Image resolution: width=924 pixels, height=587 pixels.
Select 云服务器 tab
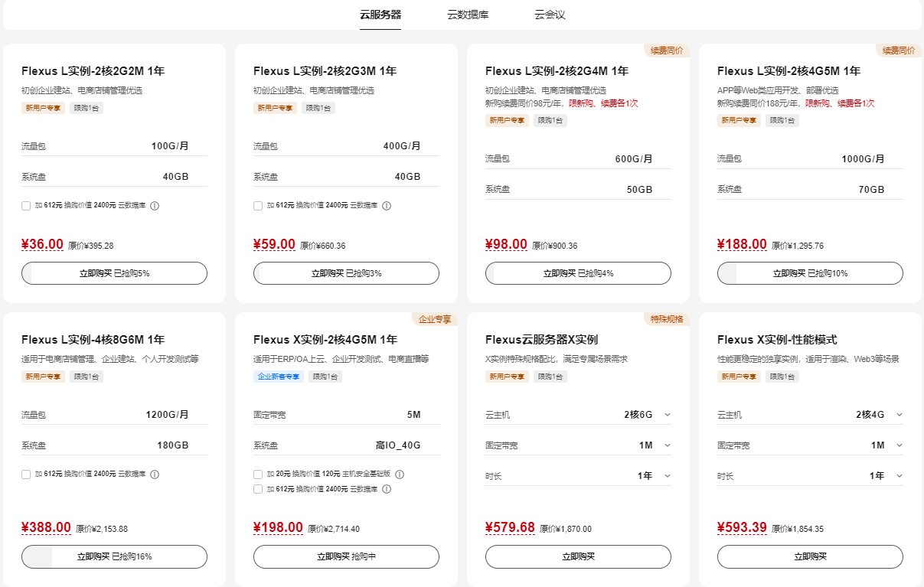click(380, 15)
